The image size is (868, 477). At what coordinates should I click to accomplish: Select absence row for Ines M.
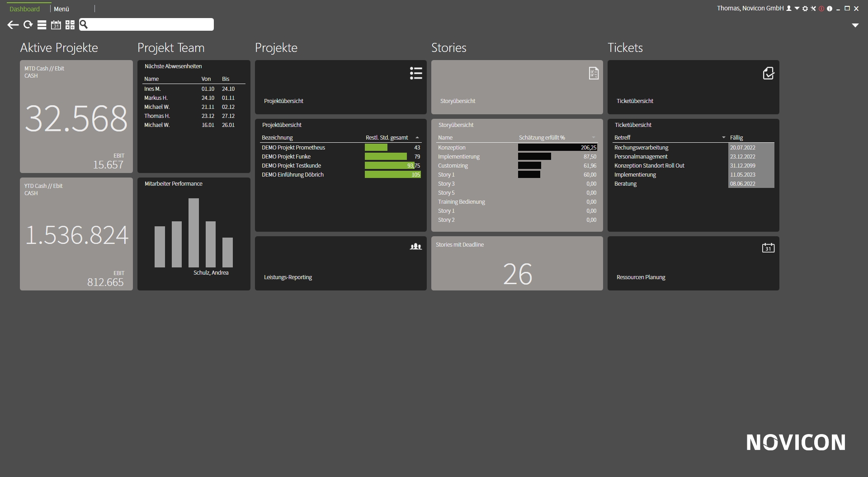point(194,89)
